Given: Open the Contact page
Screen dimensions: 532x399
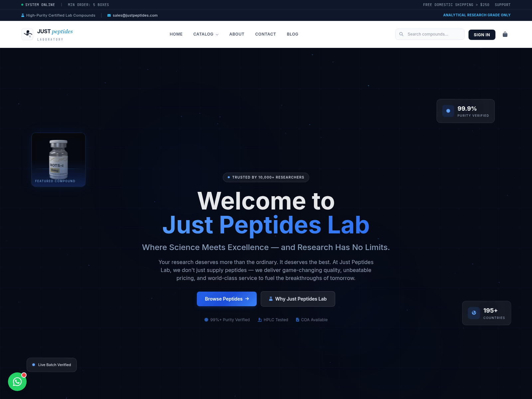Looking at the screenshot, I should 266,34.
